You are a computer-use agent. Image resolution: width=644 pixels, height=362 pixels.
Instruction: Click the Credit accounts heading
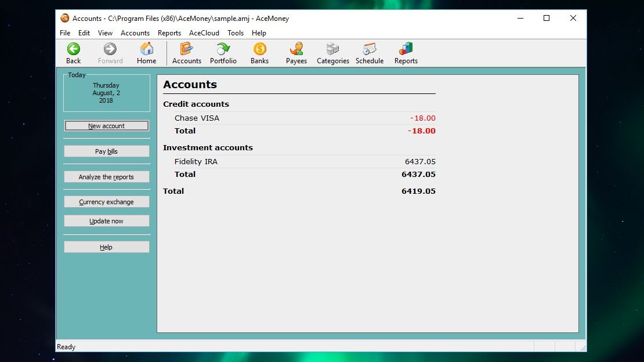tap(196, 104)
